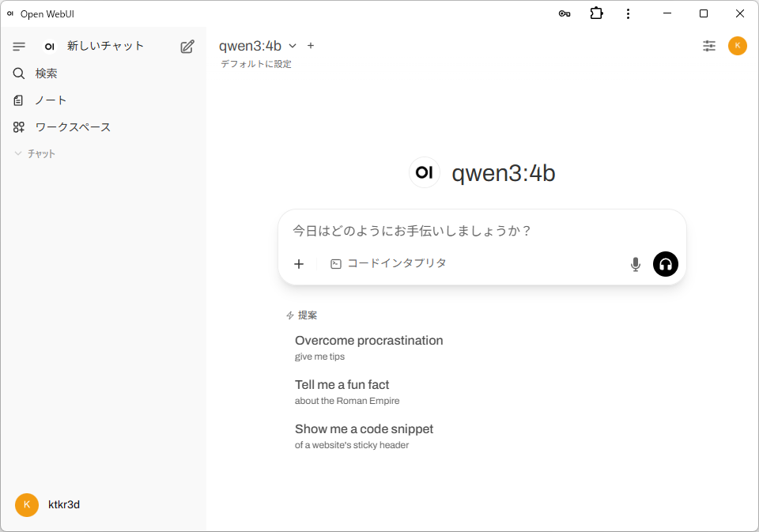
Task: Click the Open WebUI logo in sidebar
Action: click(49, 47)
